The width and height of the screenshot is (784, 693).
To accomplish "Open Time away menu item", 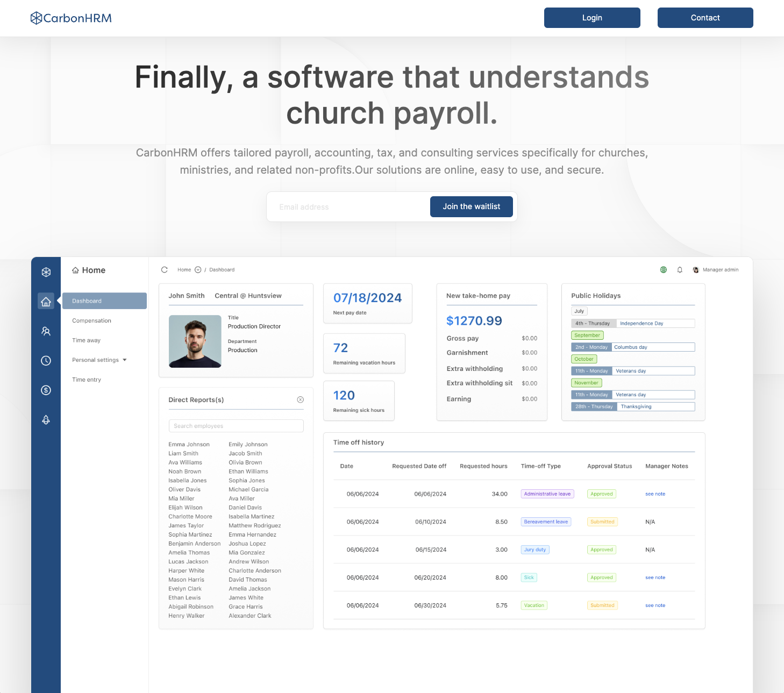I will [x=87, y=340].
